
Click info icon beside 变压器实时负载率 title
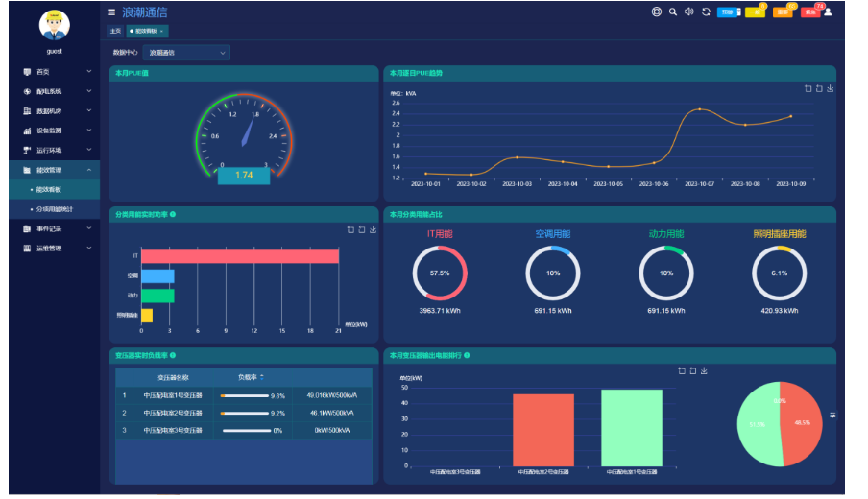(173, 355)
